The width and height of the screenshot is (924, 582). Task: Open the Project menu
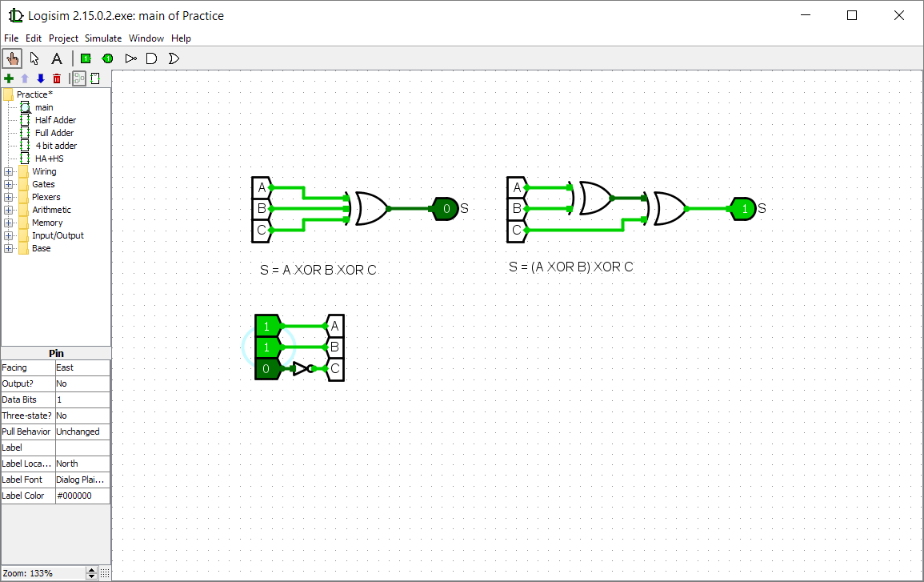(x=63, y=38)
